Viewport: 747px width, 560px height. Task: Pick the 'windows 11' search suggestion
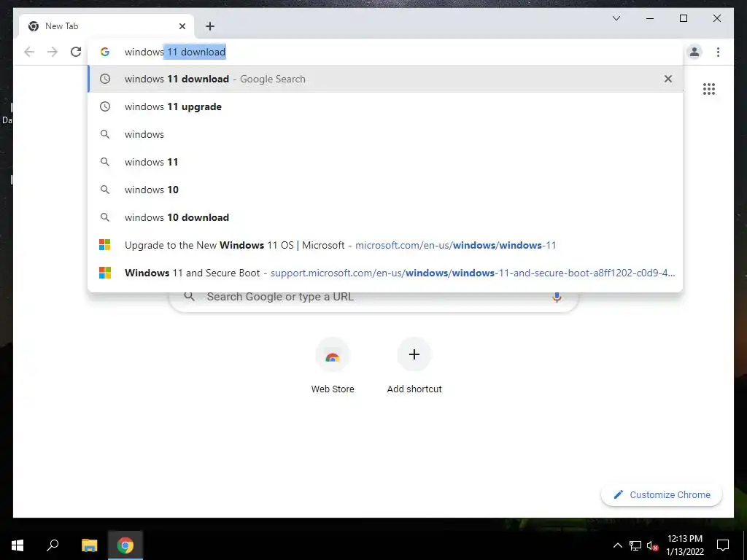point(385,162)
